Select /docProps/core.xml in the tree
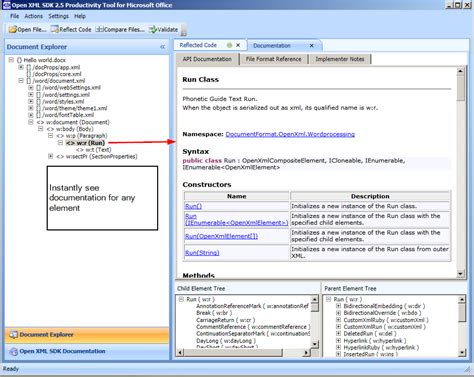 (x=57, y=74)
